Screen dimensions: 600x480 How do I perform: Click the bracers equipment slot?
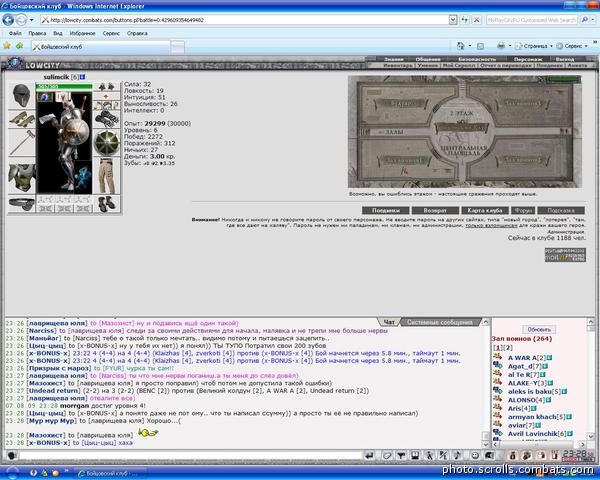point(21,119)
